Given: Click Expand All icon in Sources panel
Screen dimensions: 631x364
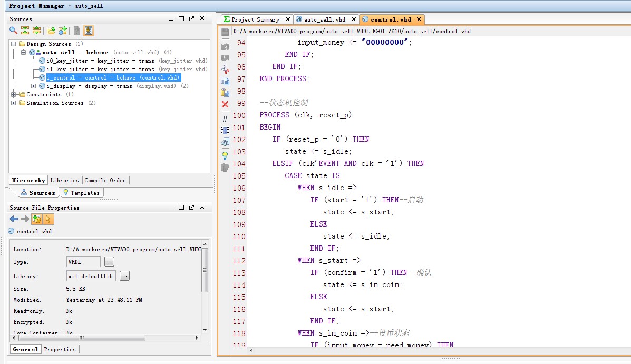Looking at the screenshot, I should [36, 31].
